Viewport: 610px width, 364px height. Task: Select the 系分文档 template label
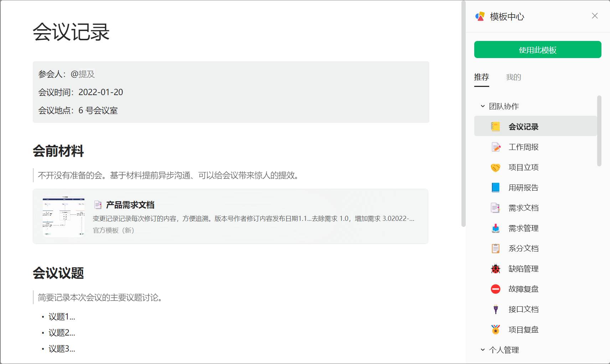pyautogui.click(x=523, y=248)
